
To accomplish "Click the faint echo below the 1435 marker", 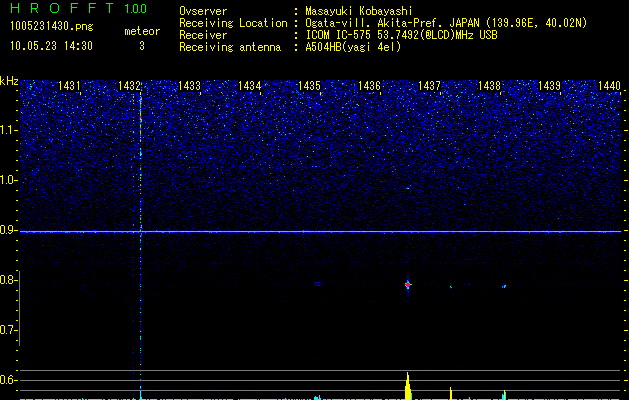I will [x=317, y=284].
